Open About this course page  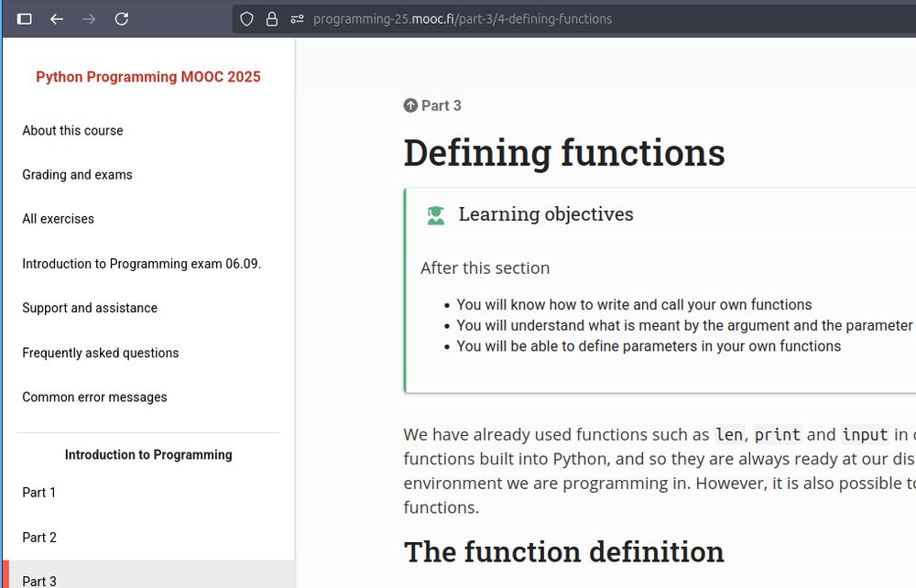(x=72, y=131)
